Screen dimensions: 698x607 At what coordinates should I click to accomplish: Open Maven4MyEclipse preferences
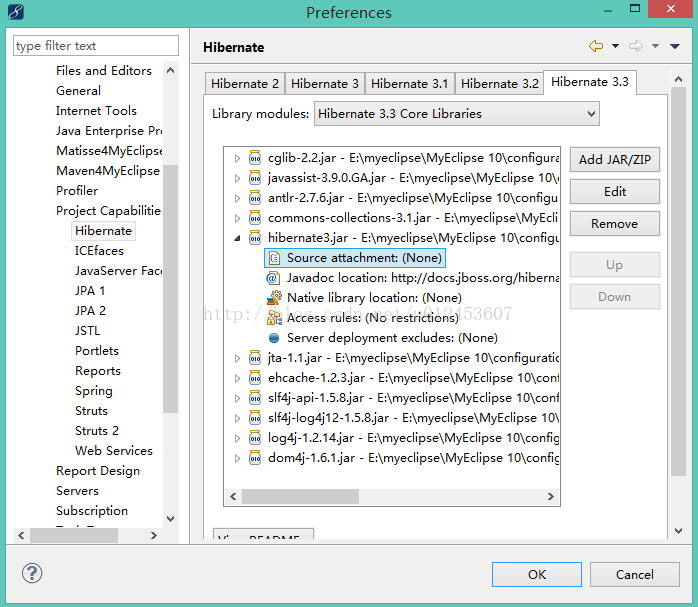pos(108,171)
